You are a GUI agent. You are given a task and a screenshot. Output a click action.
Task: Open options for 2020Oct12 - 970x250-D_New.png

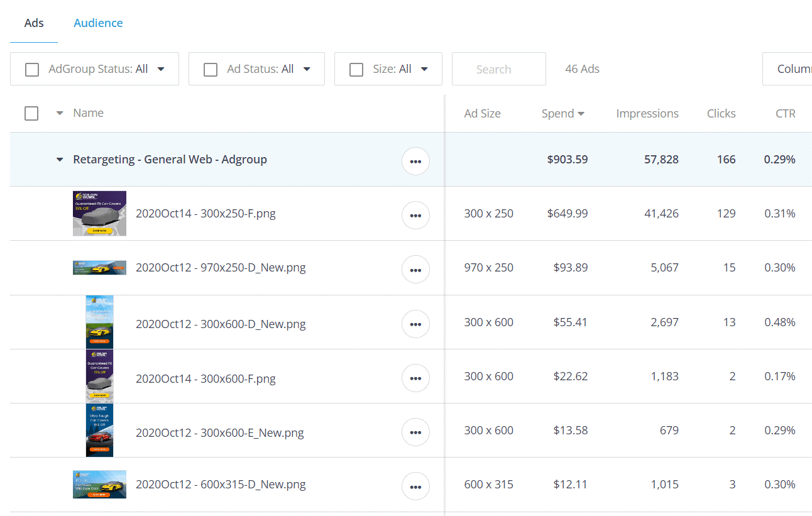(x=415, y=269)
